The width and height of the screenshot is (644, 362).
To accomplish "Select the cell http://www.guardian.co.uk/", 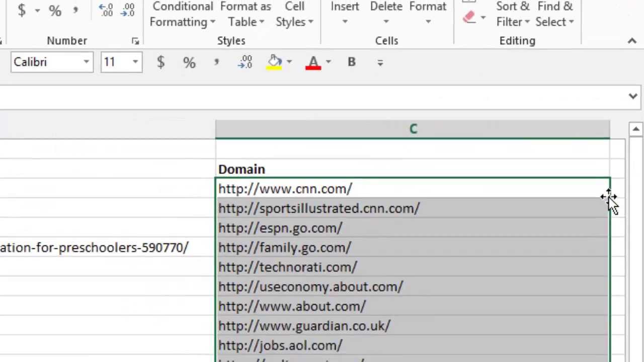I will tap(413, 326).
